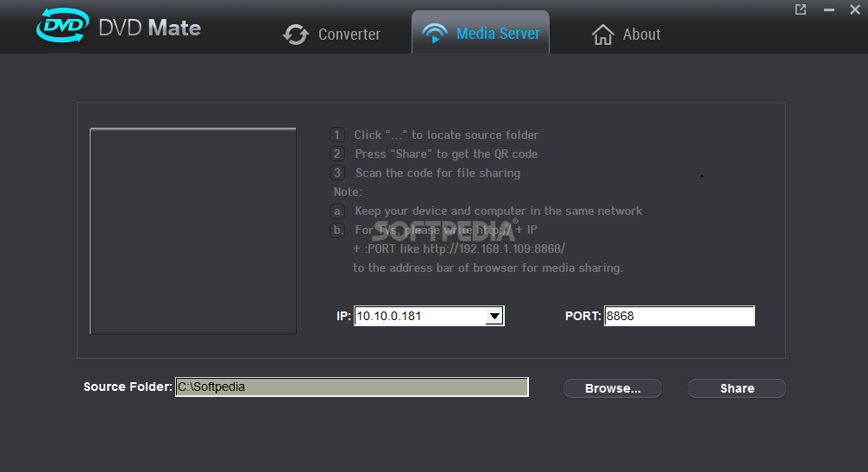The width and height of the screenshot is (868, 472).
Task: Click the "DVD Mate" title text
Action: click(x=149, y=28)
